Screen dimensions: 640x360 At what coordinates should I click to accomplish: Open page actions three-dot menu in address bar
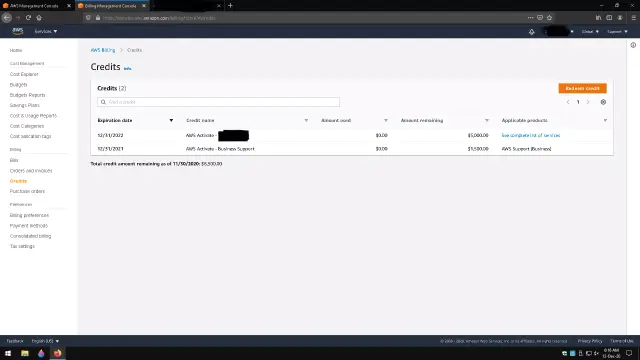coord(530,18)
